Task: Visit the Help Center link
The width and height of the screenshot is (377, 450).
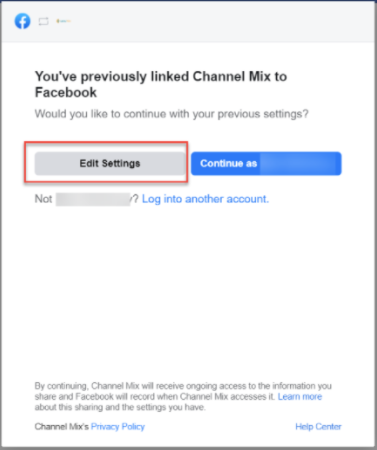Action: tap(318, 427)
